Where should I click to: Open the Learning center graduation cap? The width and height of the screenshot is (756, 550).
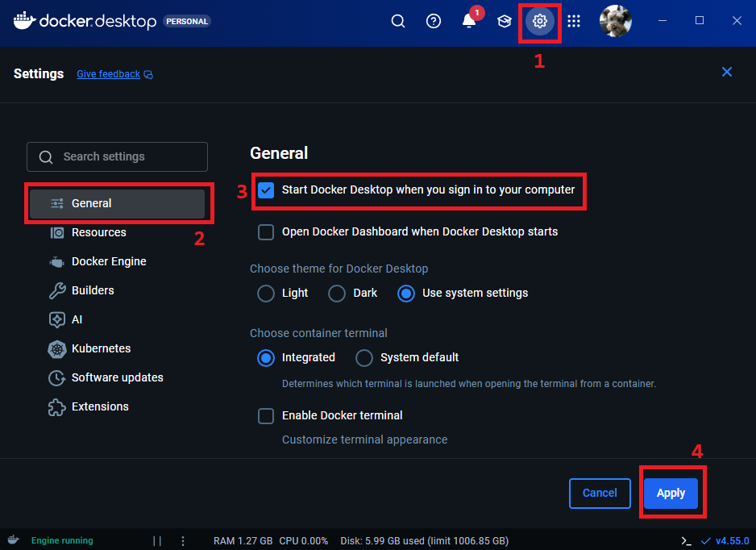505,22
